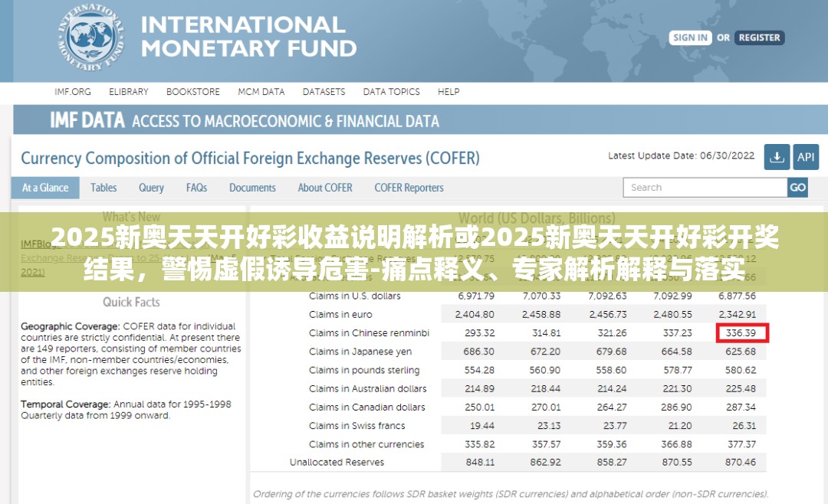The width and height of the screenshot is (828, 504).
Task: Click the euro value 2,404.80
Action: (x=475, y=315)
